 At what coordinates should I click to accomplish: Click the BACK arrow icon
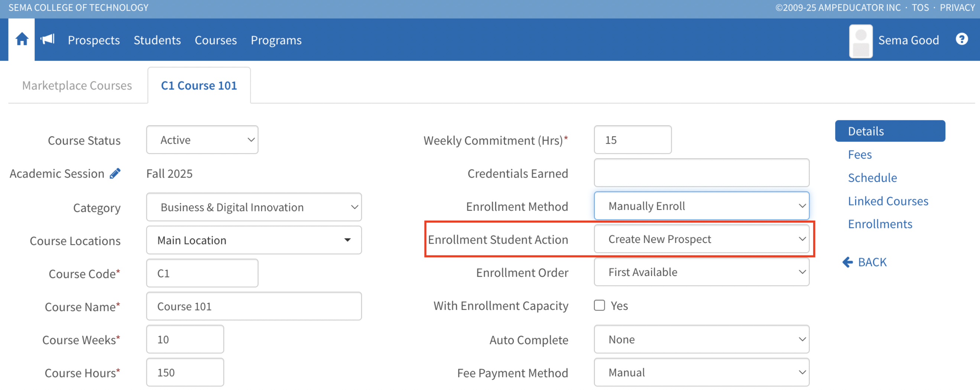click(x=847, y=262)
